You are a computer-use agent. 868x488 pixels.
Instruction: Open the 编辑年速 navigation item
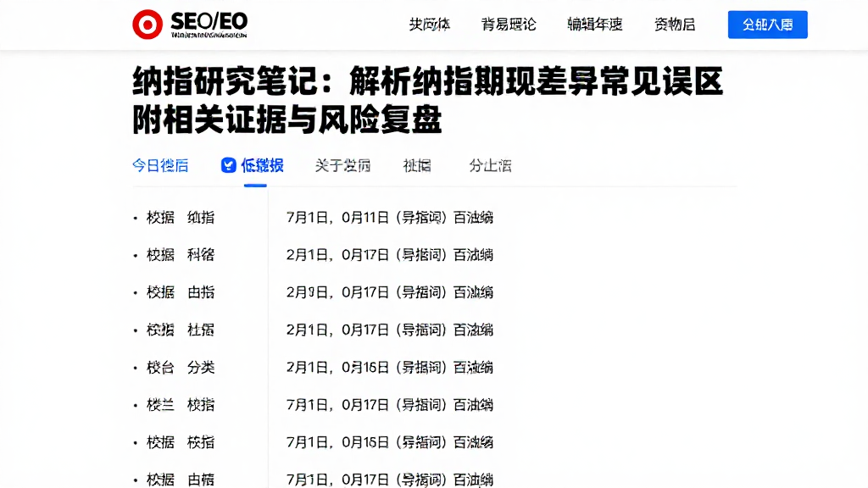(594, 25)
